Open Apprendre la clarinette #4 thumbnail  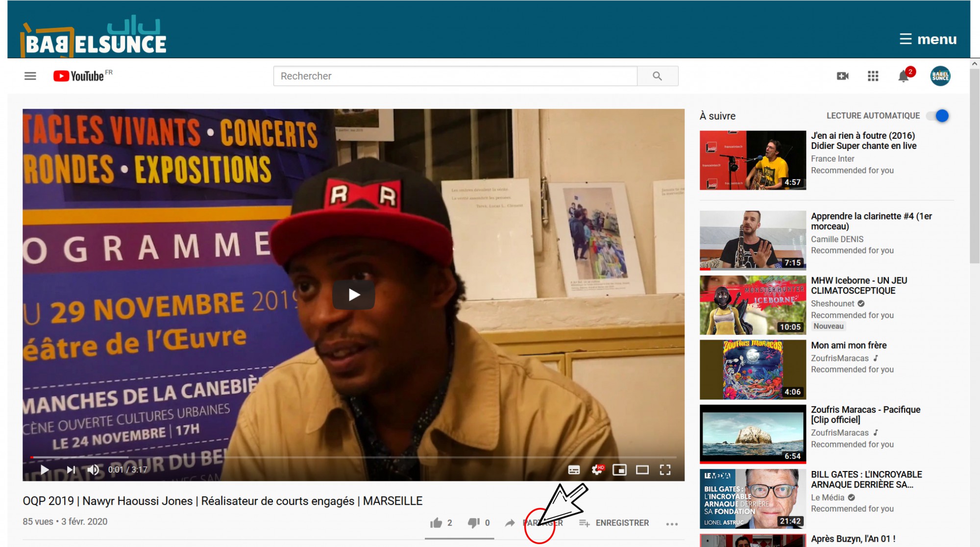pyautogui.click(x=753, y=241)
